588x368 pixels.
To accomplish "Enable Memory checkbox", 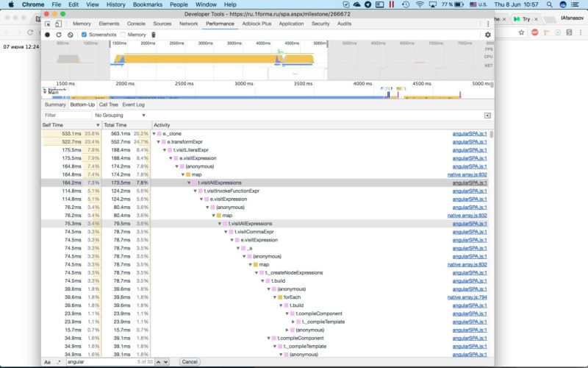I will click(123, 35).
